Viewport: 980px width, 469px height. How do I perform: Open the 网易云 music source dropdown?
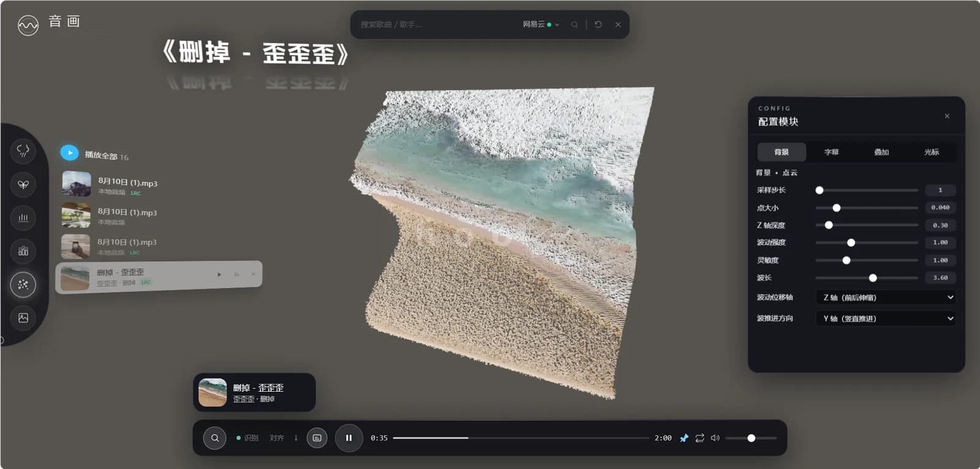(541, 24)
